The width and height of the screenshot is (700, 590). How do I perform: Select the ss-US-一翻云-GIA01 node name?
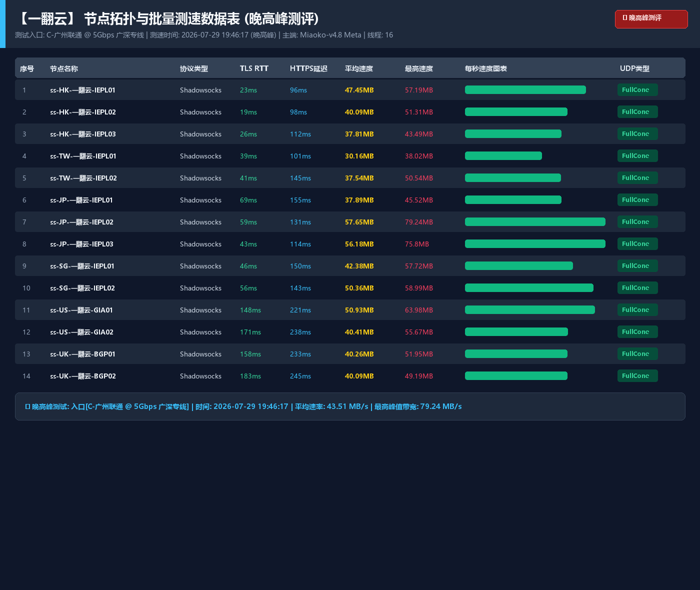(x=81, y=310)
